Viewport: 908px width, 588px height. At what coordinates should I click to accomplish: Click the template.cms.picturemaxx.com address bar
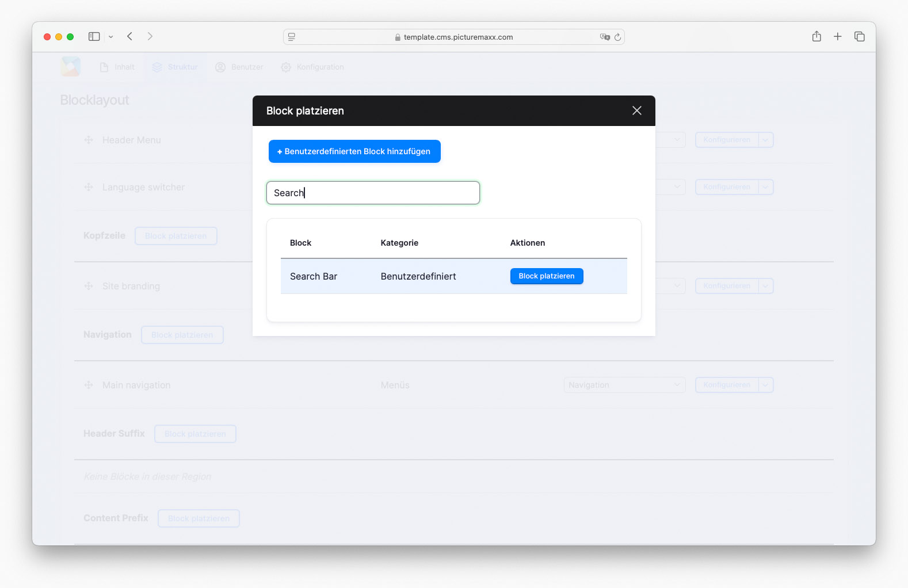point(454,37)
